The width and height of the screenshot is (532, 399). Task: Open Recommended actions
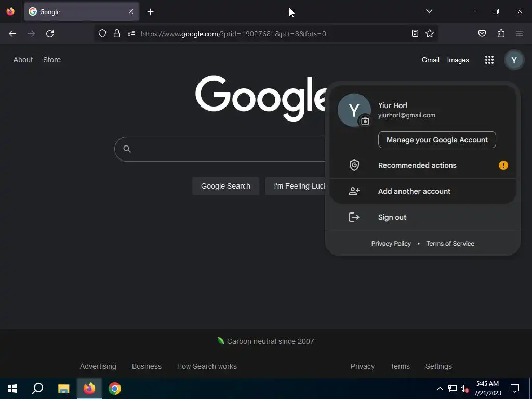pyautogui.click(x=423, y=165)
